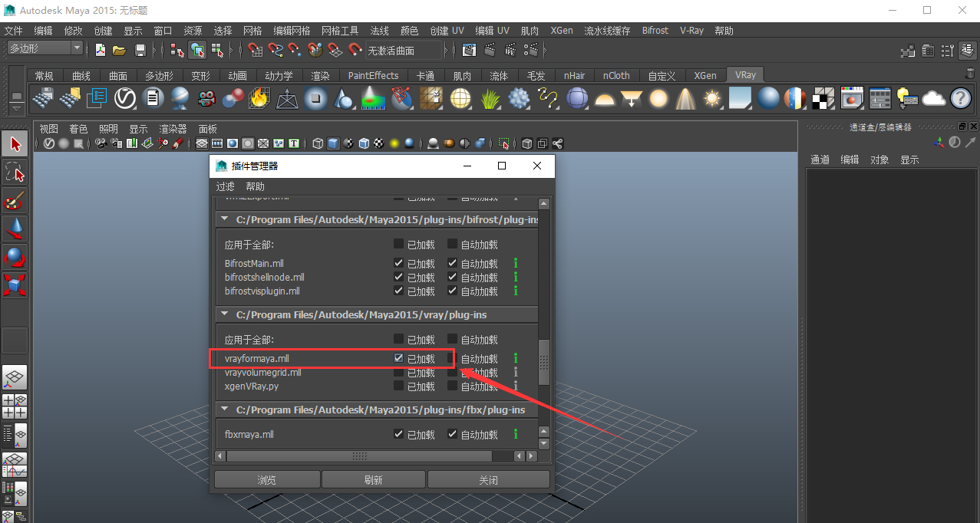
Task: Open the 对象 menu in channel box
Action: pyautogui.click(x=879, y=160)
